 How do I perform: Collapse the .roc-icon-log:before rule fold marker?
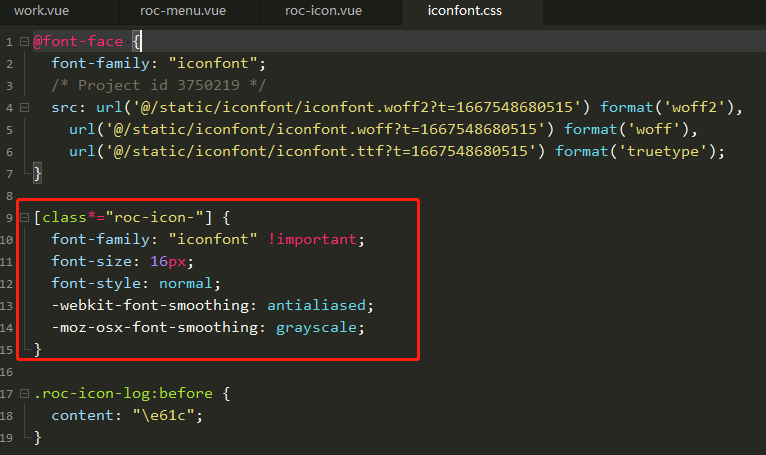[x=23, y=393]
